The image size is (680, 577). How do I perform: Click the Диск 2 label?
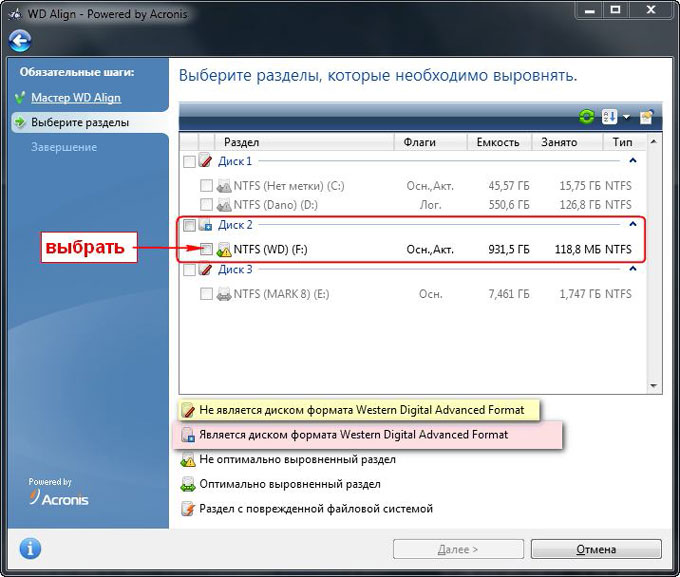tap(235, 225)
